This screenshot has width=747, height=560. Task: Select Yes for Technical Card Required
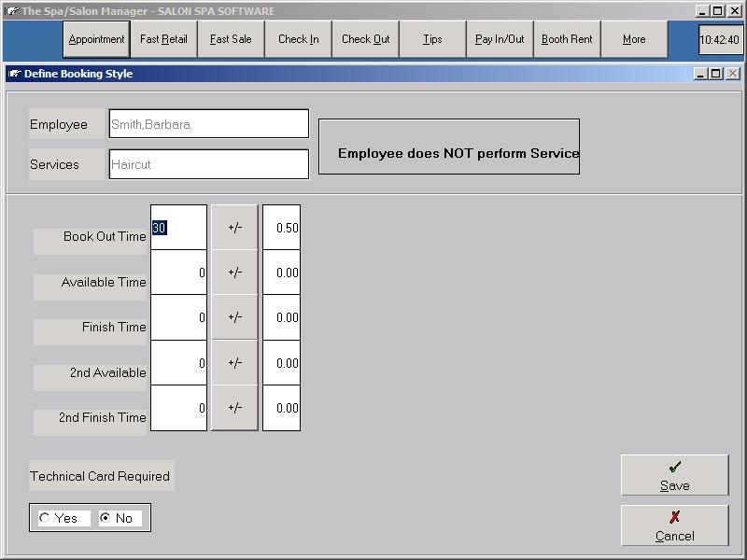(x=45, y=518)
